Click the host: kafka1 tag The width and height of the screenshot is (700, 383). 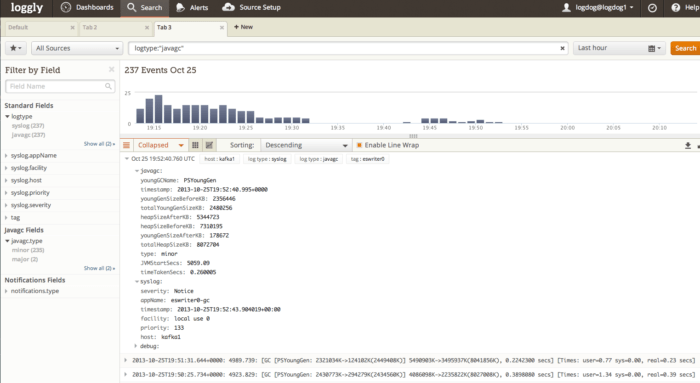[x=219, y=159]
